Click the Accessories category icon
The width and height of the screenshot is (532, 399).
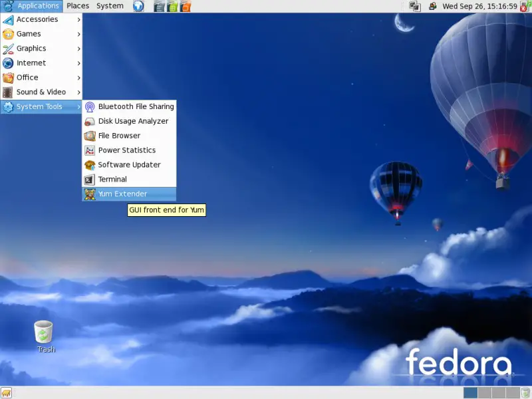click(x=8, y=20)
